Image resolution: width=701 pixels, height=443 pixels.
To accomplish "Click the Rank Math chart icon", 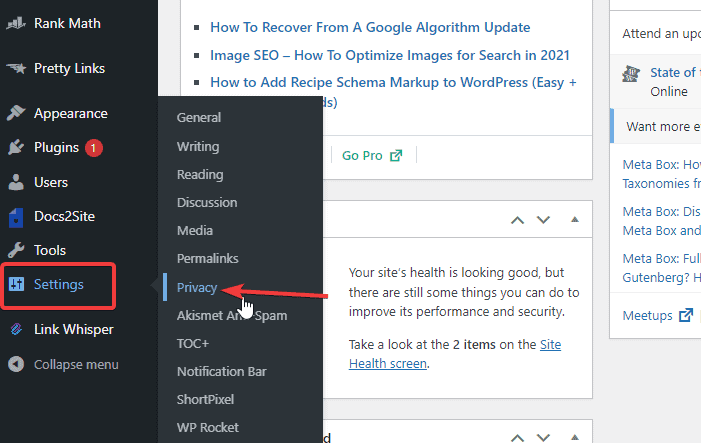I will [x=16, y=23].
